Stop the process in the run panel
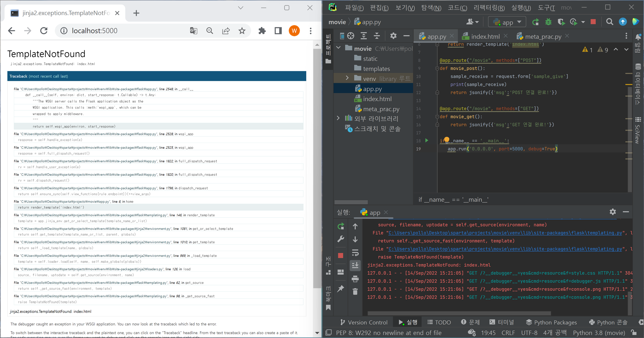 tap(341, 256)
